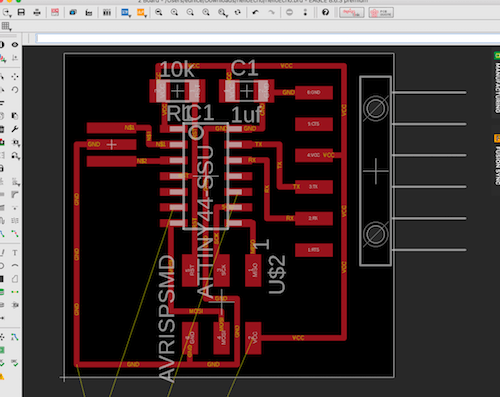Open the FUSION SYNC side tab
Viewport: 500px width, 397px height.
[497, 160]
